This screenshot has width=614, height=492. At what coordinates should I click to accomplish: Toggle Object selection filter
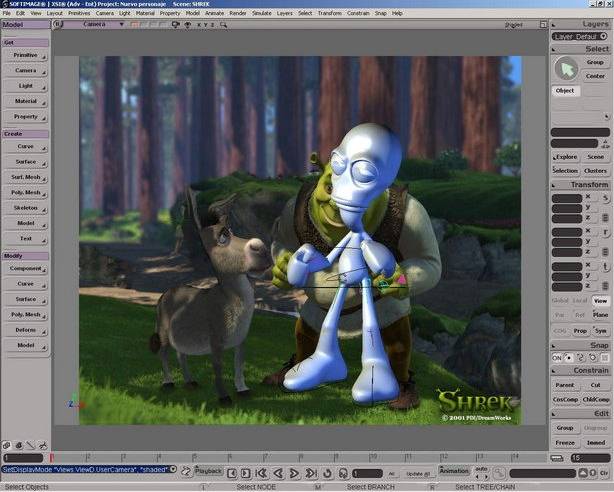tap(565, 91)
